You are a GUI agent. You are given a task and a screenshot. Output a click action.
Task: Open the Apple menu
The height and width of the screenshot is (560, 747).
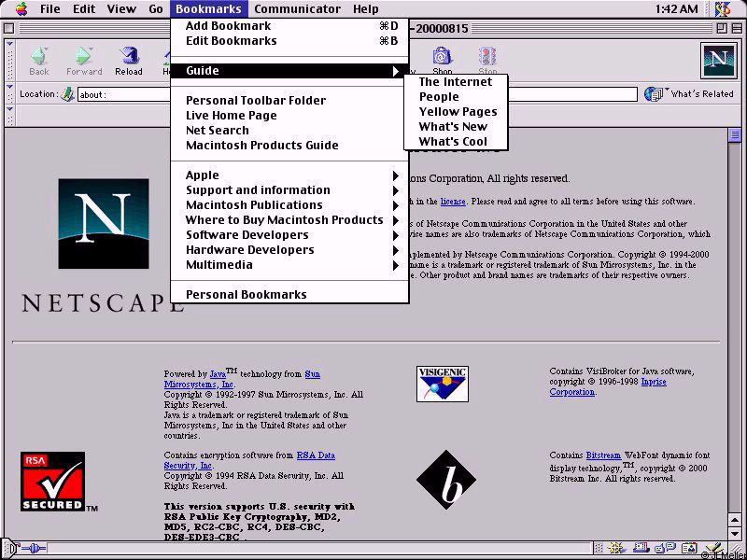21,8
